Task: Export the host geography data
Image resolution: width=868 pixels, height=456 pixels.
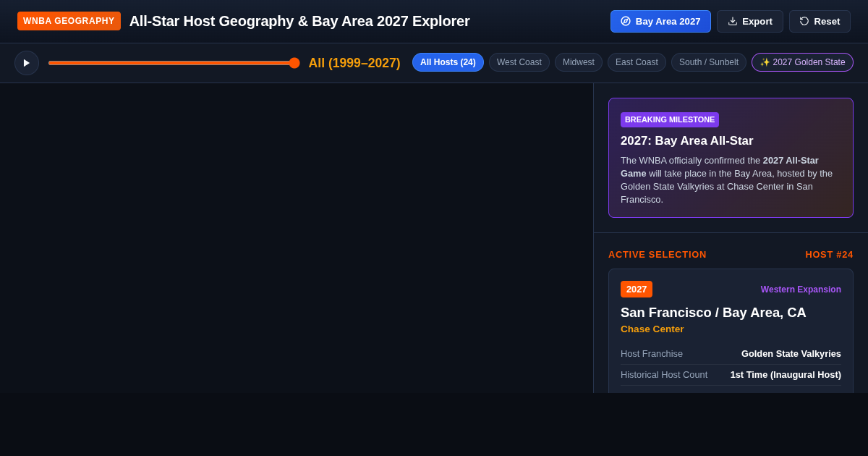Action: pos(750,22)
